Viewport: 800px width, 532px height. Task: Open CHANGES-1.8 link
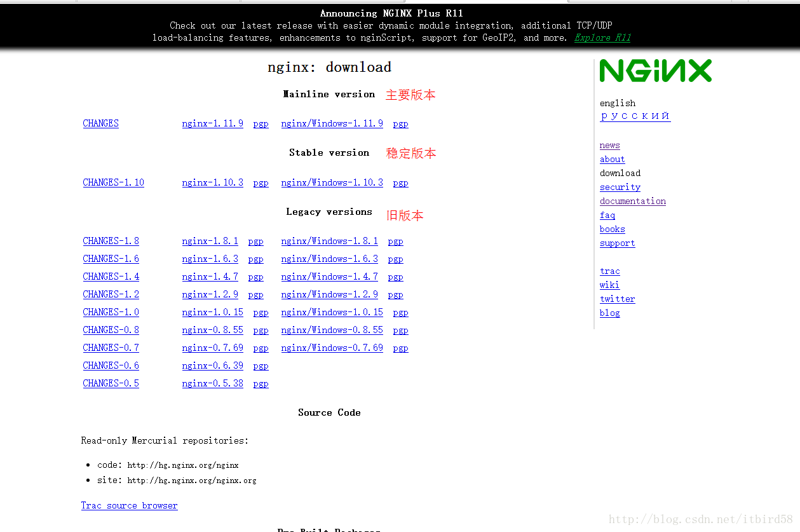coord(111,241)
